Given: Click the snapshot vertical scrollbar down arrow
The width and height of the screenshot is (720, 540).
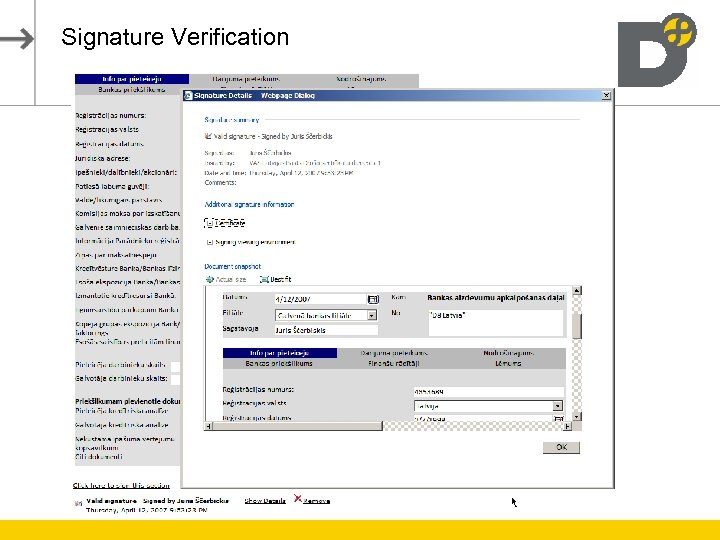Looking at the screenshot, I should (577, 416).
